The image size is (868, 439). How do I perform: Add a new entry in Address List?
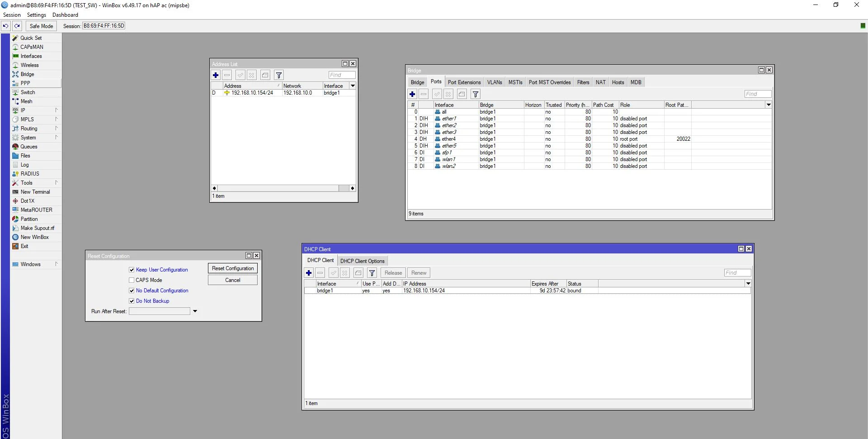tap(216, 75)
